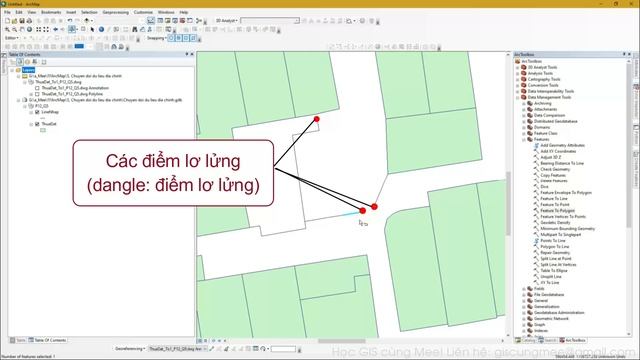The width and height of the screenshot is (640, 360).
Task: Open the Add XY Coordinates tool
Action: [x=558, y=151]
